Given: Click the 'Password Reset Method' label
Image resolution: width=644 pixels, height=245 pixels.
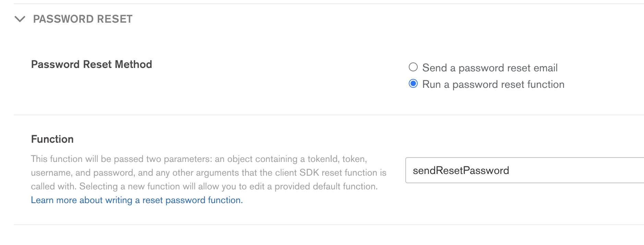Looking at the screenshot, I should [x=91, y=65].
